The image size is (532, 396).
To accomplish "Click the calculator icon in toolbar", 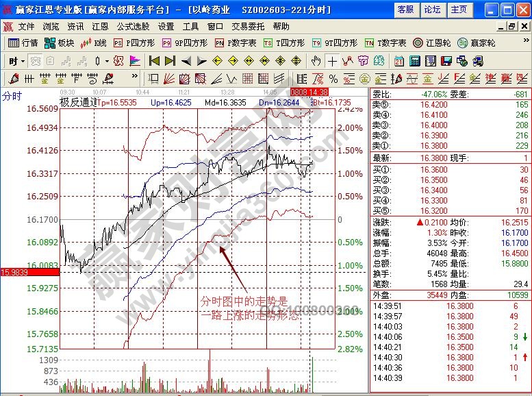I will (414, 60).
